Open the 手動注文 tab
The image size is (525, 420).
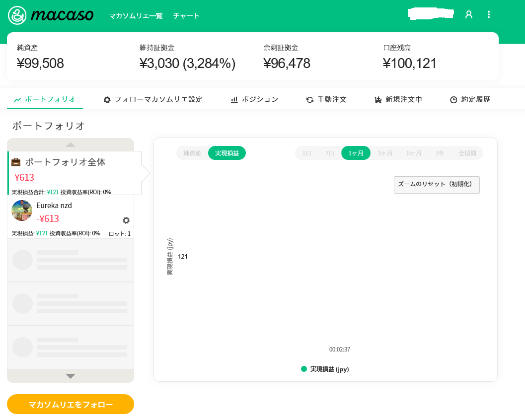pyautogui.click(x=326, y=99)
